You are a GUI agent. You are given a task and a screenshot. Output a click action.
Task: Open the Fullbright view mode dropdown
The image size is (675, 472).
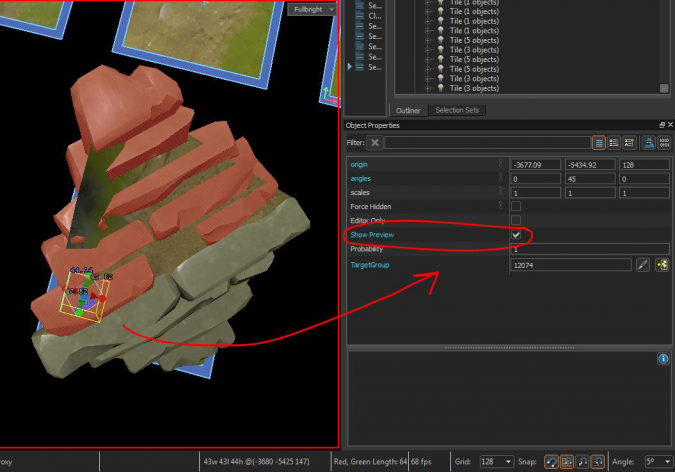pos(313,9)
